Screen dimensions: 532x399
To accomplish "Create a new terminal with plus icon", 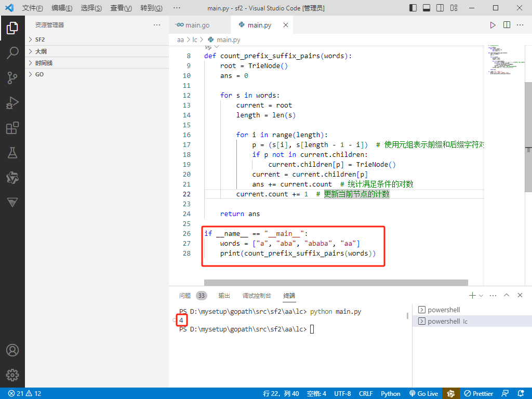I will click(472, 296).
